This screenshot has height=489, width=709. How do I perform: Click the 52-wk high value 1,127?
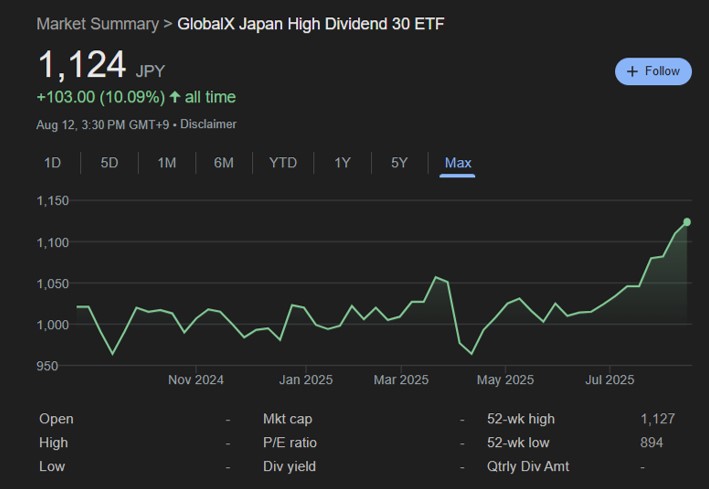point(657,419)
